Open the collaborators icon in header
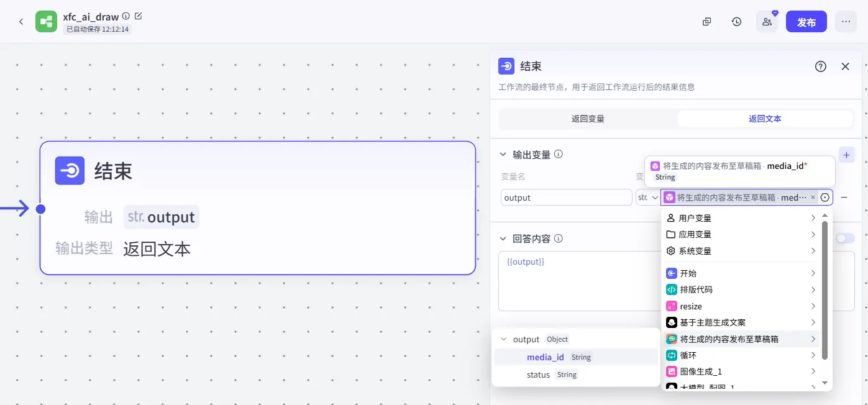Viewport: 868px width, 405px height. point(767,22)
